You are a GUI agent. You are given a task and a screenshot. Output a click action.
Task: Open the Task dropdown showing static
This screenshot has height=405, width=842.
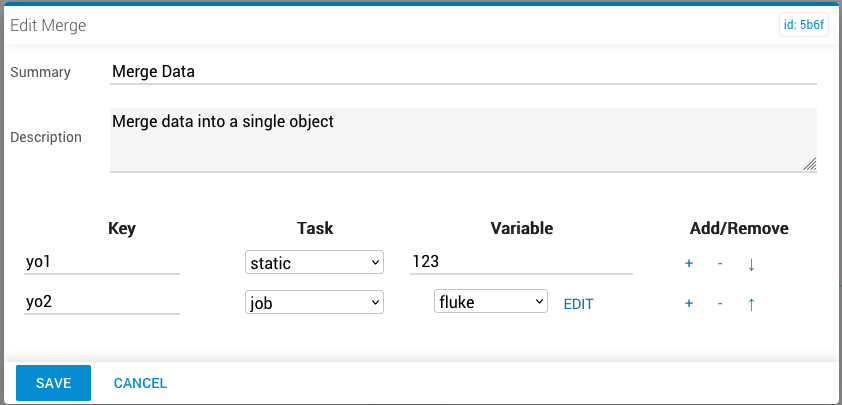tap(314, 262)
